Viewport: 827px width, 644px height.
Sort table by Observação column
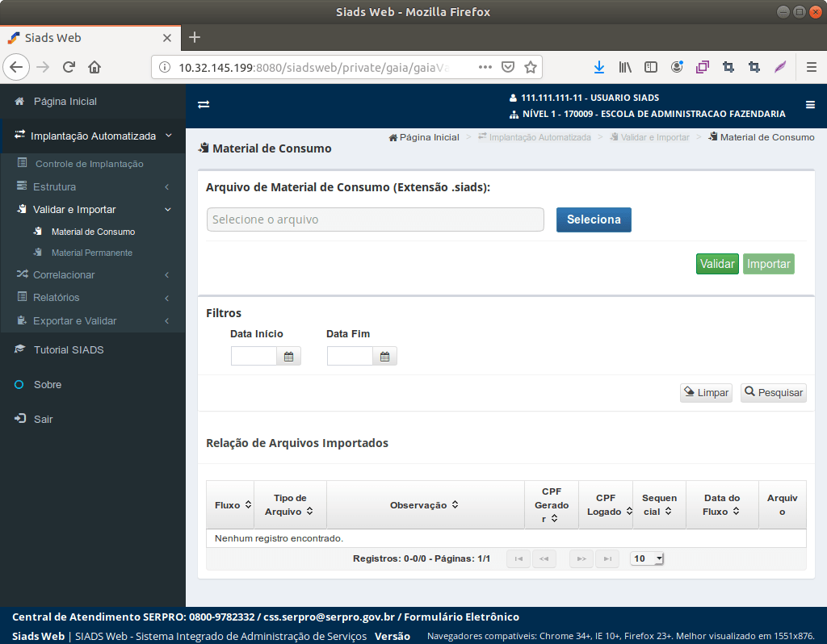(x=455, y=505)
